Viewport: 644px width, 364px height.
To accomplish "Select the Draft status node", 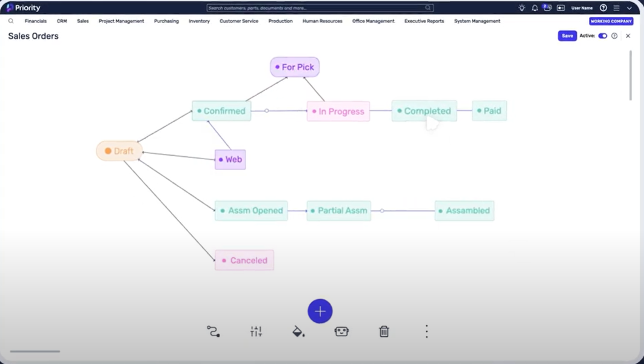I will click(119, 151).
